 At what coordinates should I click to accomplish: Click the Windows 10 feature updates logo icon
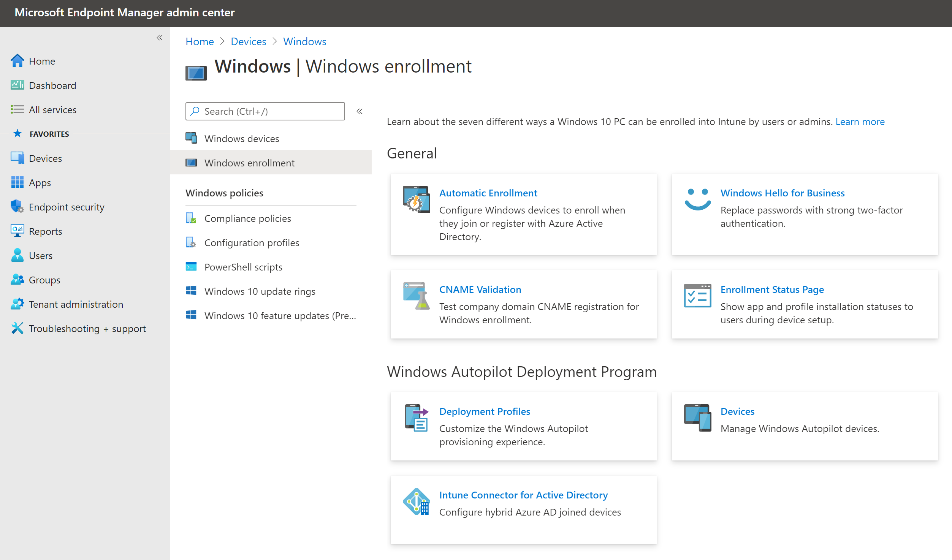tap(191, 315)
